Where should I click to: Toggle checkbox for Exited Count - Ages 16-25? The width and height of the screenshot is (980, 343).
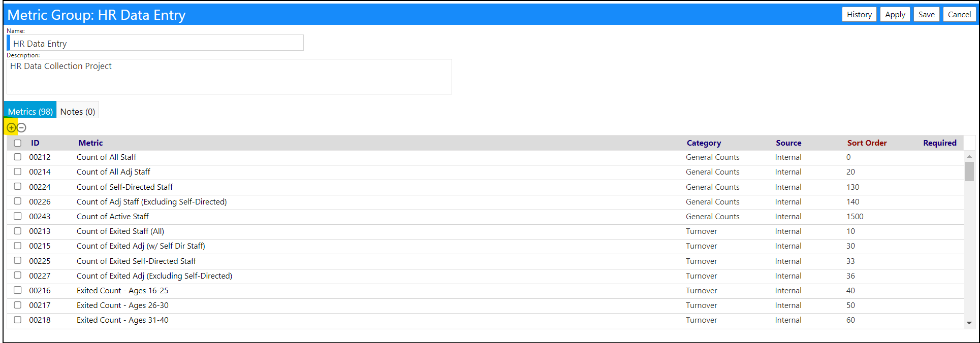point(18,290)
